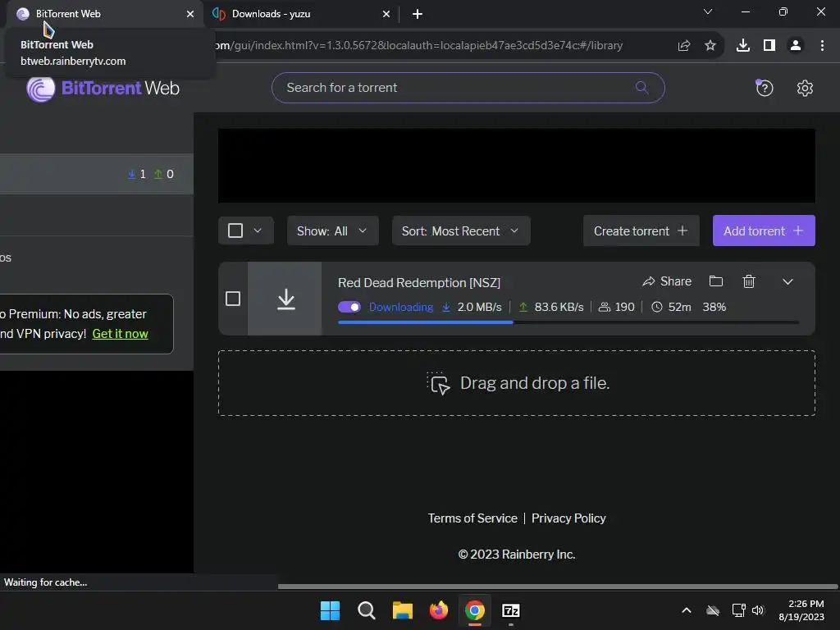The height and width of the screenshot is (630, 840).
Task: Open the clock and date in taskbar
Action: tap(801, 610)
